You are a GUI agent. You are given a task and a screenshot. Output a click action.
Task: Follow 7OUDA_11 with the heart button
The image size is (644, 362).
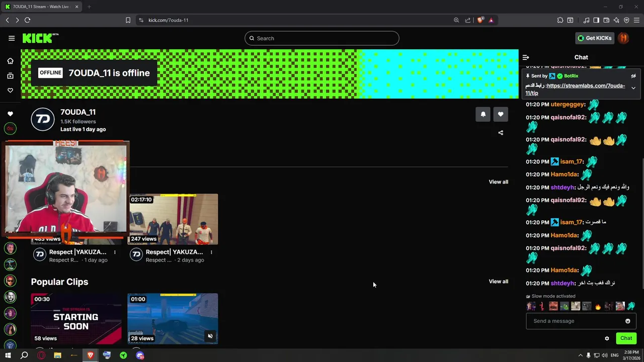(501, 114)
